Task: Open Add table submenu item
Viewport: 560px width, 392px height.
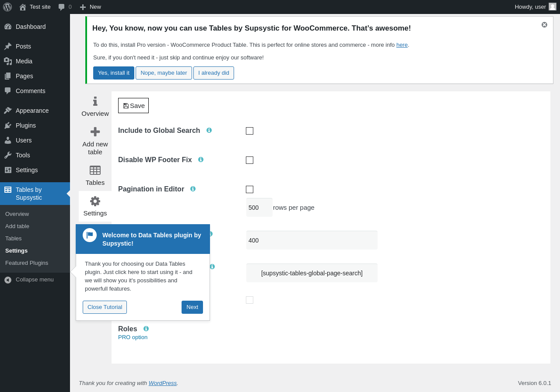Action: 17,226
